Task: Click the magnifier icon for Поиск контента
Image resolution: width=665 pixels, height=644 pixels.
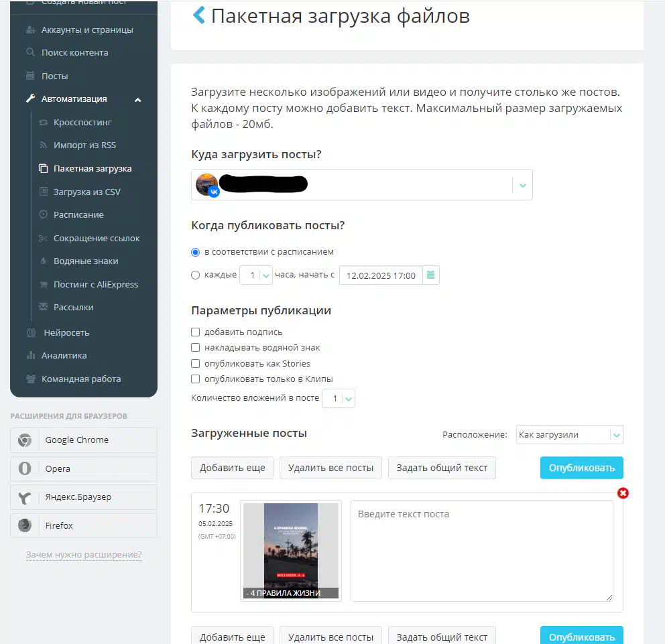Action: [x=30, y=52]
